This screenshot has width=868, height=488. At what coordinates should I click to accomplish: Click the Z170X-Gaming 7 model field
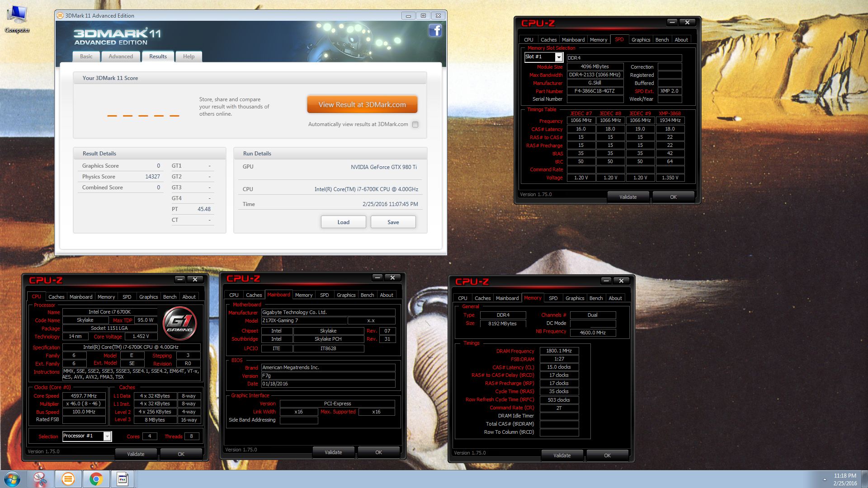[x=304, y=320]
